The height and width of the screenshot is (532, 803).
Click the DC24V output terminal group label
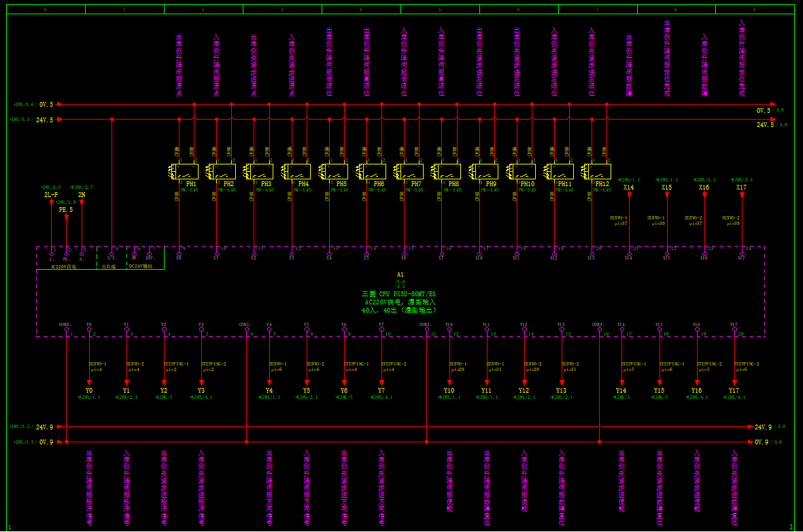pyautogui.click(x=141, y=267)
